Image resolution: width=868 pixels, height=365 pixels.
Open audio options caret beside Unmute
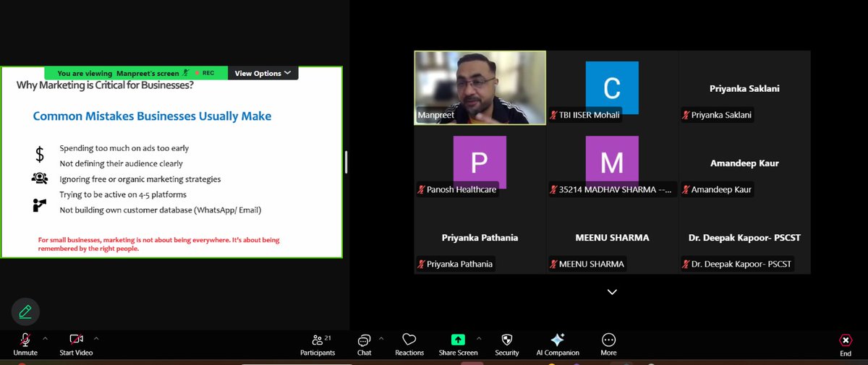pos(45,338)
